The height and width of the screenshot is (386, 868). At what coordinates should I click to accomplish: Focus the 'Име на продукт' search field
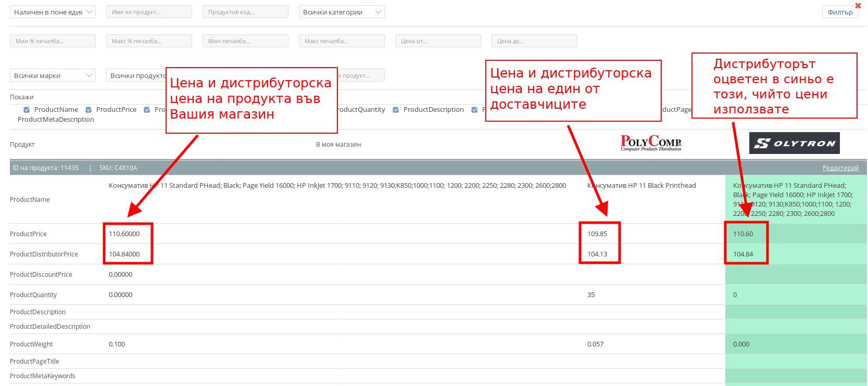[x=149, y=12]
